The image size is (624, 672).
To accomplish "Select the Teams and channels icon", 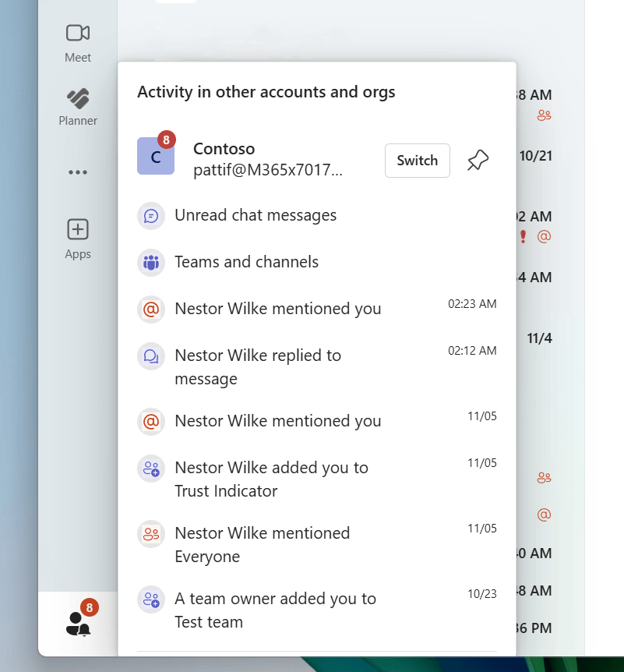I will (x=150, y=262).
